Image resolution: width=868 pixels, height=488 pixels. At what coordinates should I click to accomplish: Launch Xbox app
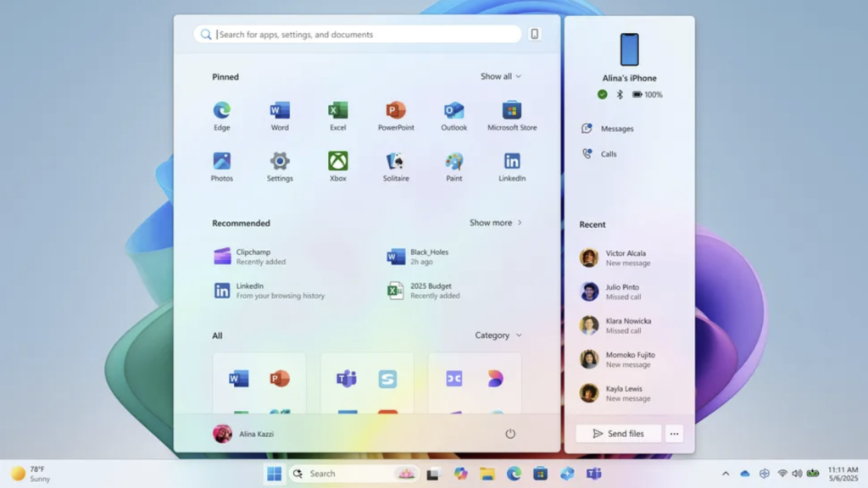click(337, 167)
